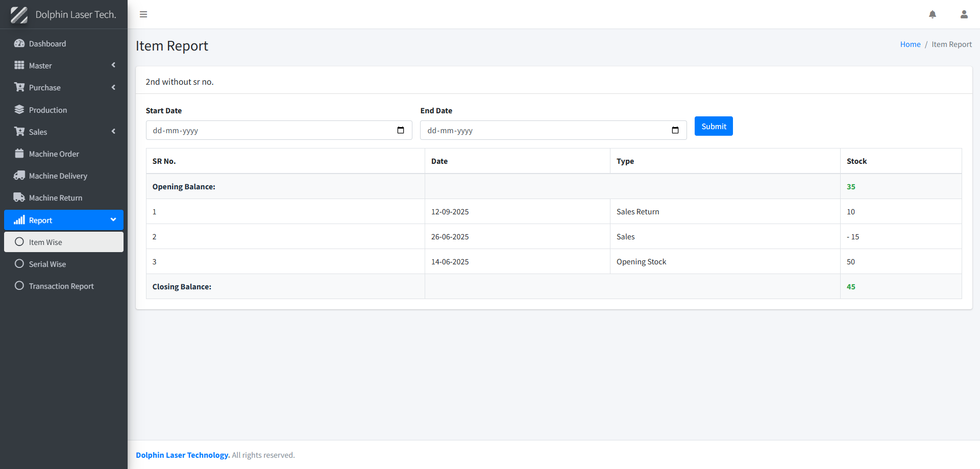Viewport: 980px width, 469px height.
Task: Navigate to Machine Return page
Action: (x=56, y=198)
